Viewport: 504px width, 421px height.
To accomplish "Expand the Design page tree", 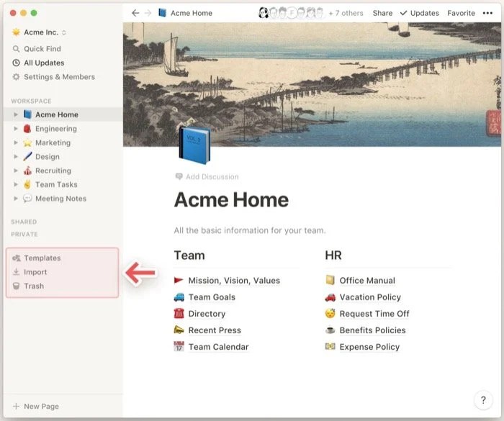I will click(15, 156).
